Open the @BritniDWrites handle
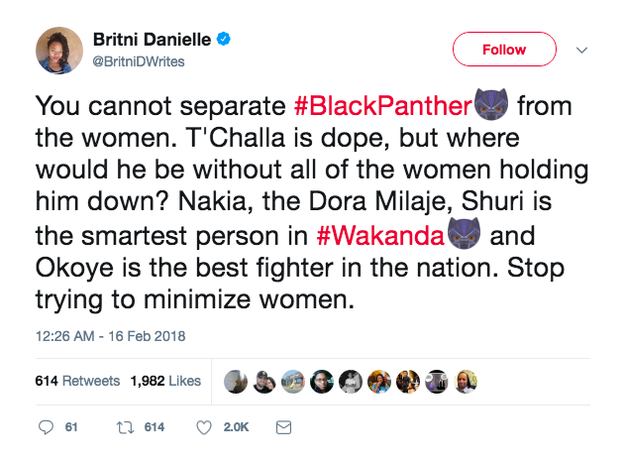The width and height of the screenshot is (625, 464). click(x=138, y=62)
